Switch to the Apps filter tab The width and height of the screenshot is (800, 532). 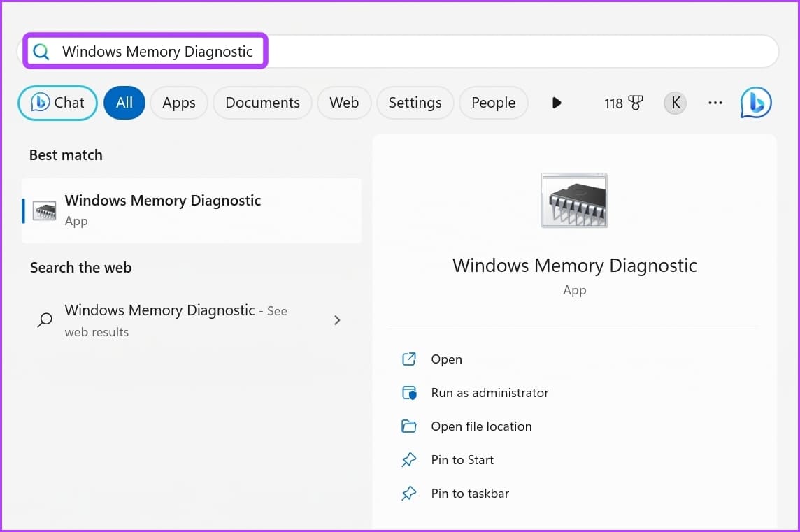178,103
